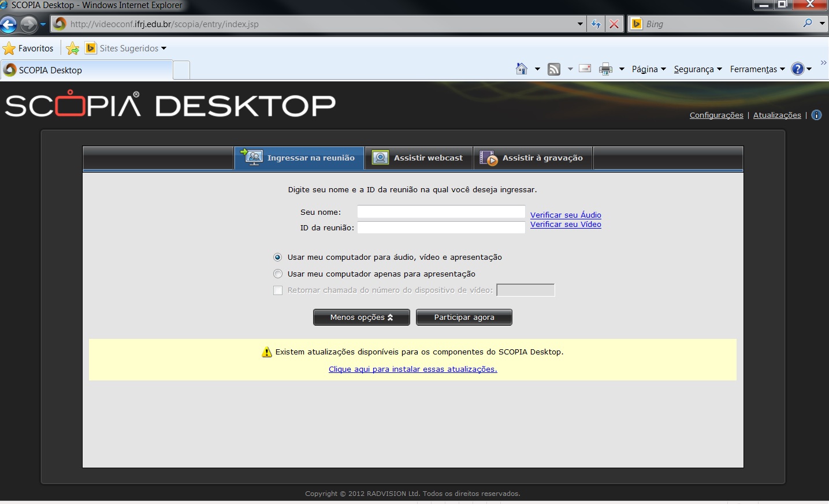
Task: Click the 'Seu nome' text field
Action: (x=441, y=212)
